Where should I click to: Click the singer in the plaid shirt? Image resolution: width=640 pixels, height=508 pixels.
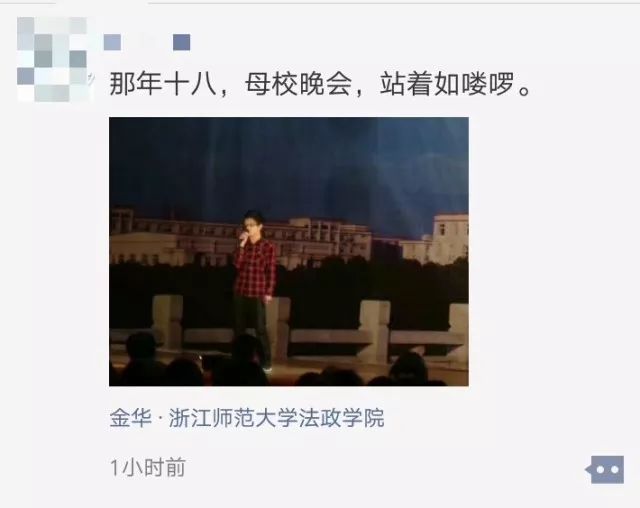coord(254,286)
